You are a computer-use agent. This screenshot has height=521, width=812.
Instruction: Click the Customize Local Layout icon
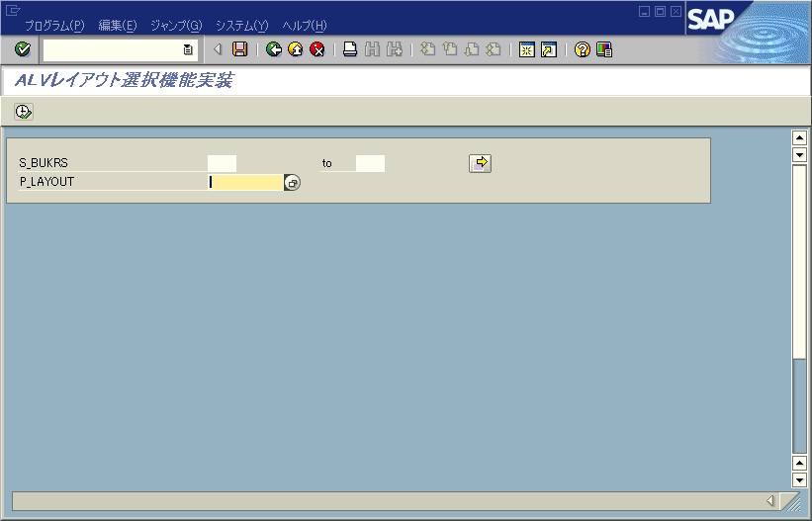click(x=604, y=49)
